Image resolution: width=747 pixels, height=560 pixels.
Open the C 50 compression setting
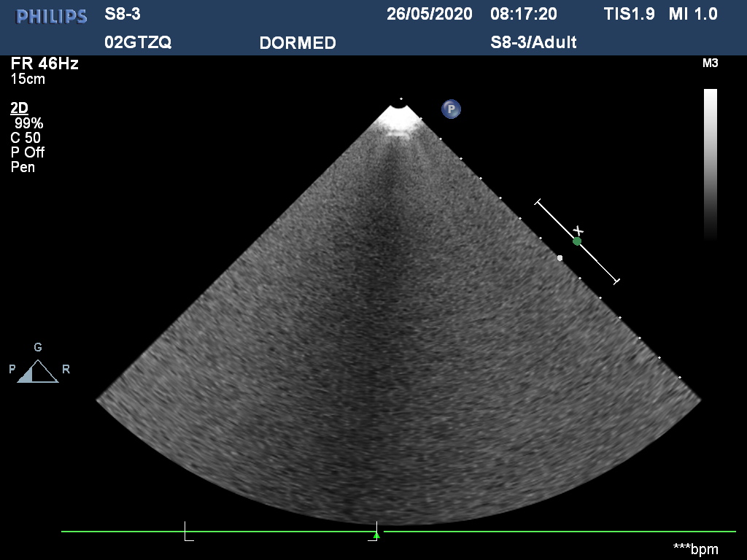pyautogui.click(x=26, y=138)
